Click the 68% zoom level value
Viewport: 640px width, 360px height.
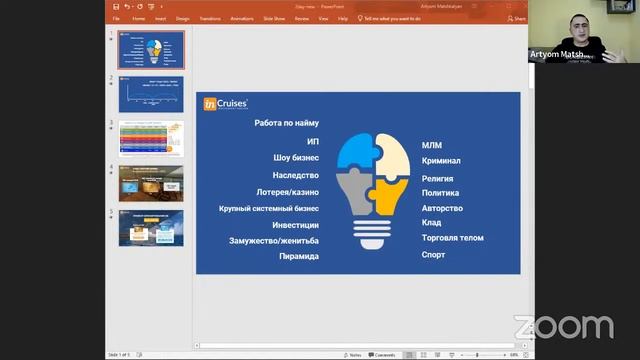(514, 355)
